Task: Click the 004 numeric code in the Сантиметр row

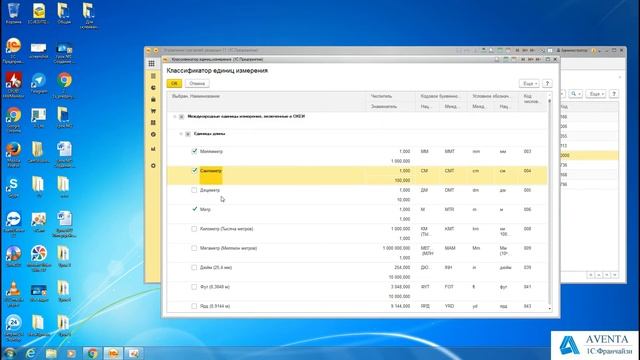Action: (527, 171)
